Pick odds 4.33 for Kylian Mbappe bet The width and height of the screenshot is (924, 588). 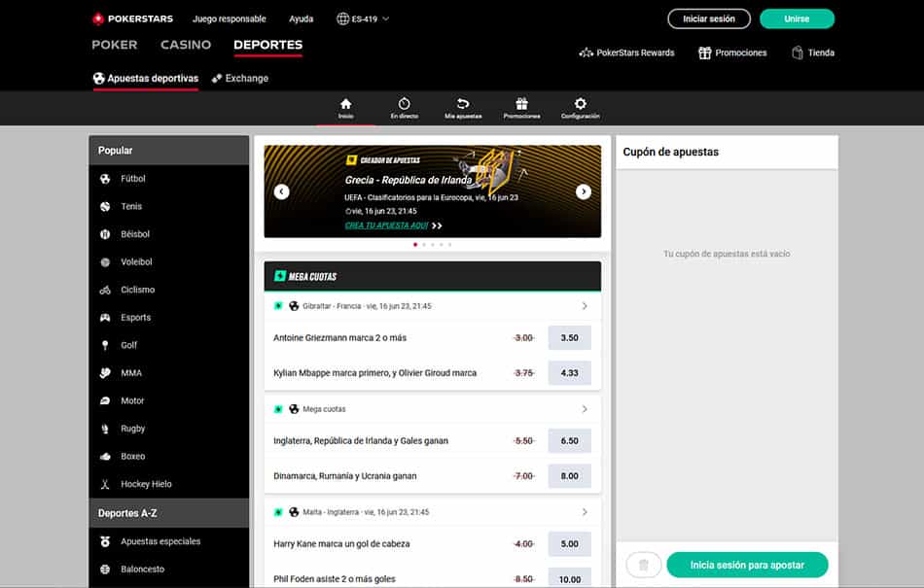click(569, 373)
